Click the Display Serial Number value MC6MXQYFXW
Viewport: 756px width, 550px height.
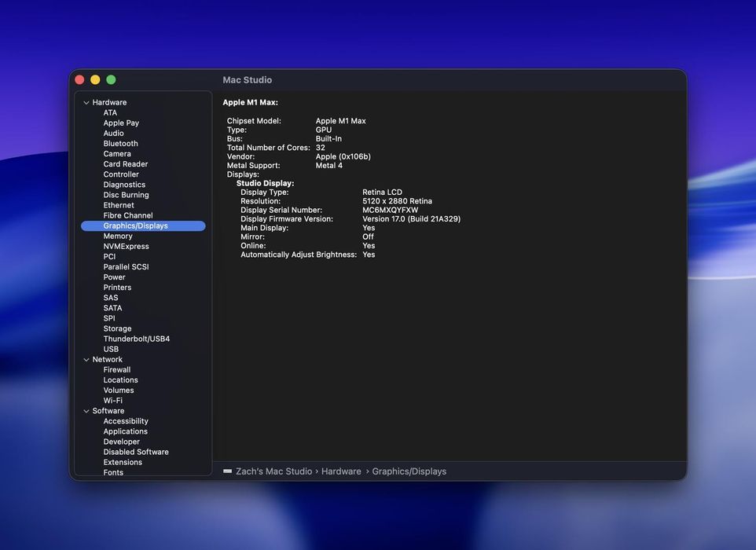click(390, 211)
